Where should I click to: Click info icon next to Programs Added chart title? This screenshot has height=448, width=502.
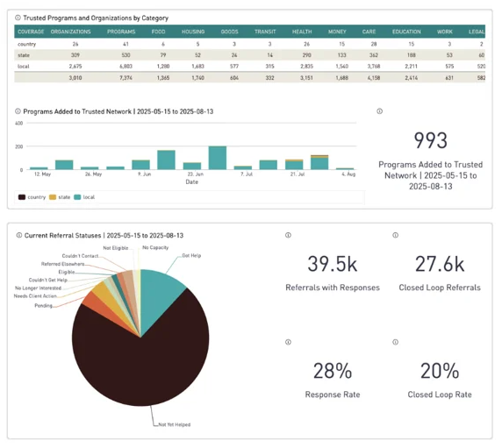(18, 111)
